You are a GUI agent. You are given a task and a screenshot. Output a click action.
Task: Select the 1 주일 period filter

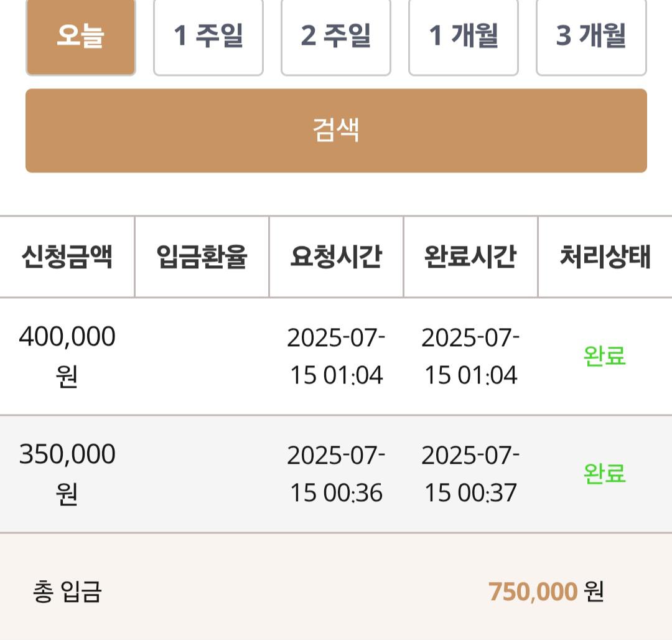pos(208,37)
